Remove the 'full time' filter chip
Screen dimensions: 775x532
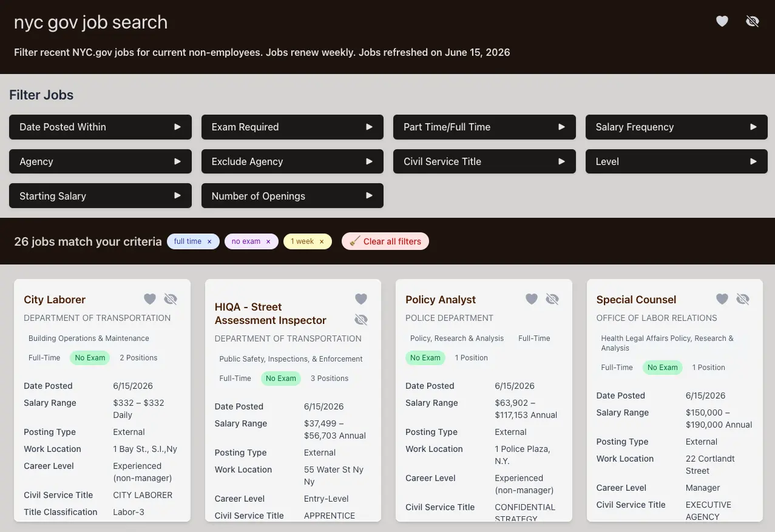pyautogui.click(x=209, y=241)
